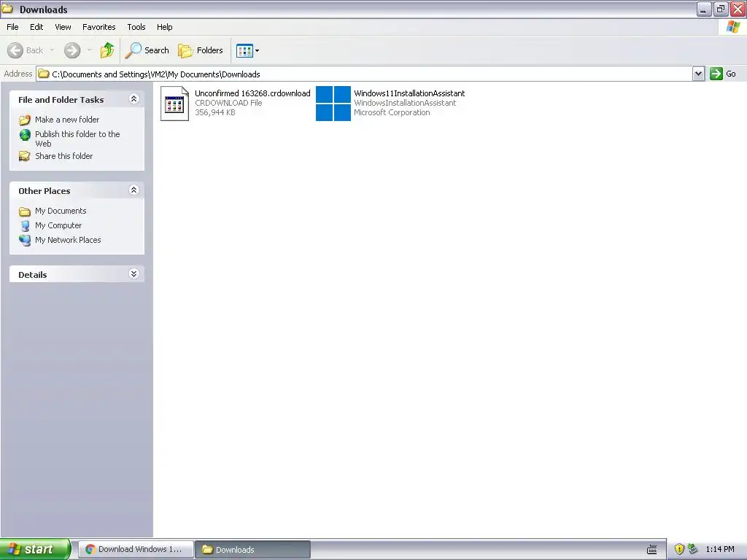747x560 pixels.
Task: Open the Start menu
Action: point(35,549)
